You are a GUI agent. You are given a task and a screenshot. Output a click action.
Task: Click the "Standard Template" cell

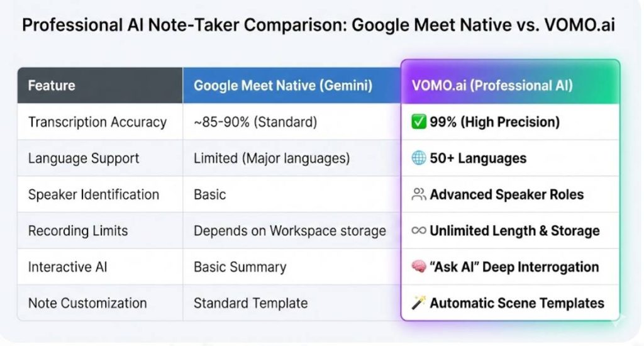[x=251, y=303]
